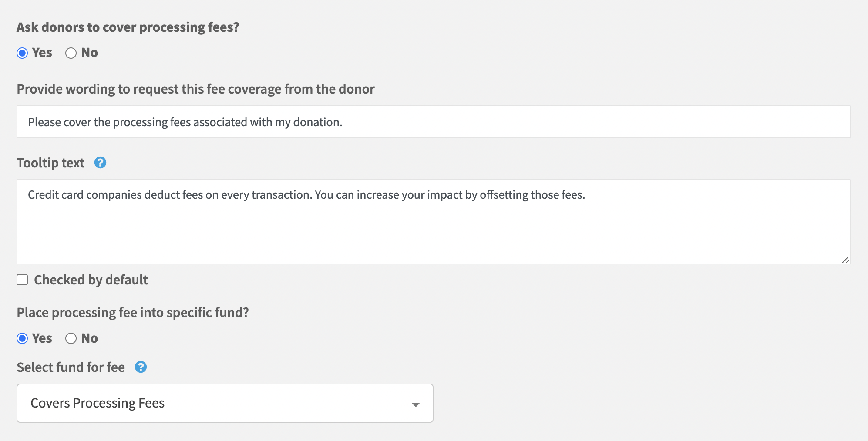Enable the Checked by default checkbox
Viewport: 868px width, 441px height.
click(22, 281)
